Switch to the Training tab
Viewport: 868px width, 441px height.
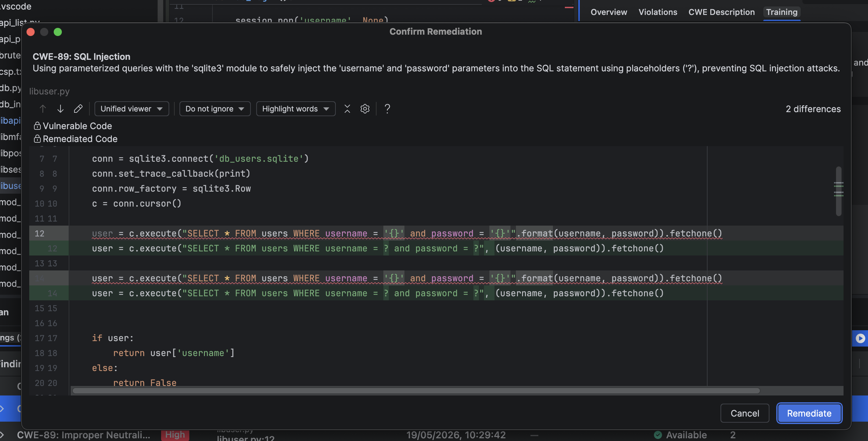click(782, 12)
